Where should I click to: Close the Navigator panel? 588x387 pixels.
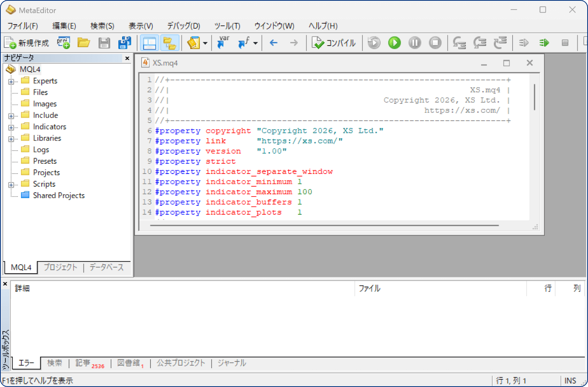tap(127, 58)
